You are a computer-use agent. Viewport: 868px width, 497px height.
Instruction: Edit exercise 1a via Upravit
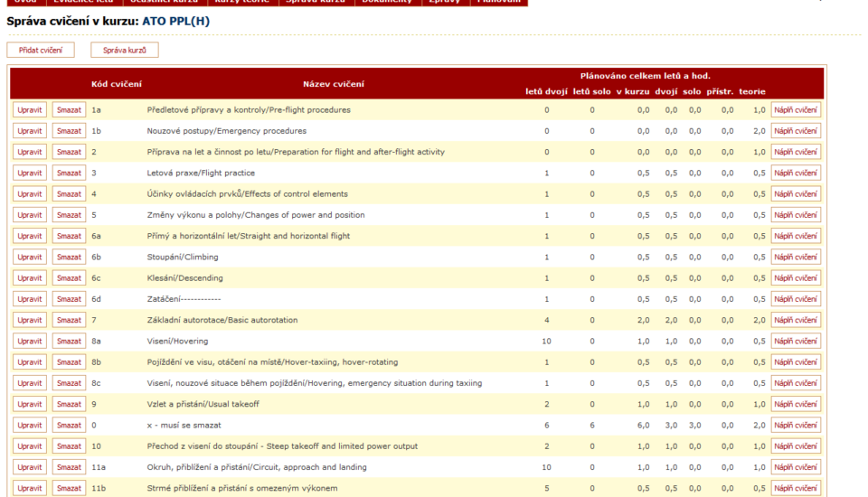pyautogui.click(x=29, y=109)
